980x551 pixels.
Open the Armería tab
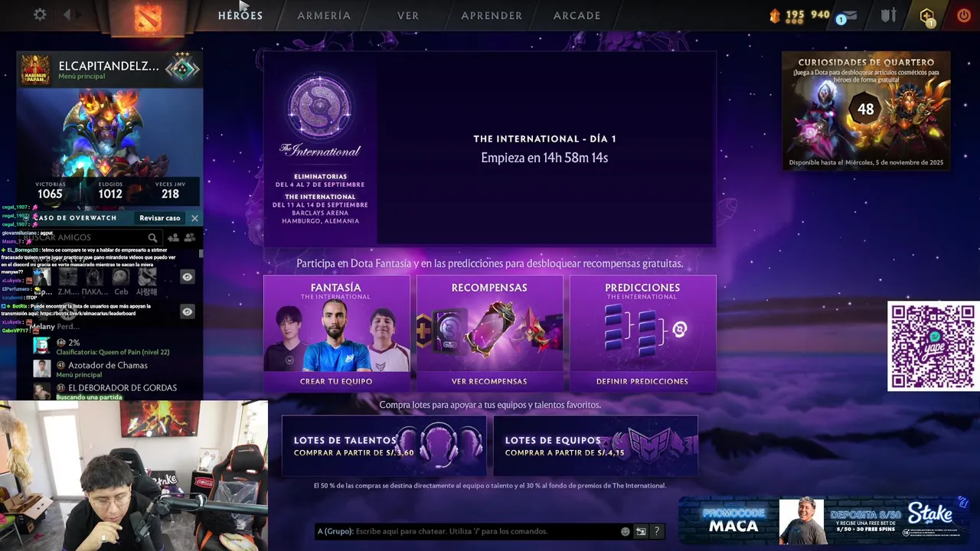[x=324, y=15]
